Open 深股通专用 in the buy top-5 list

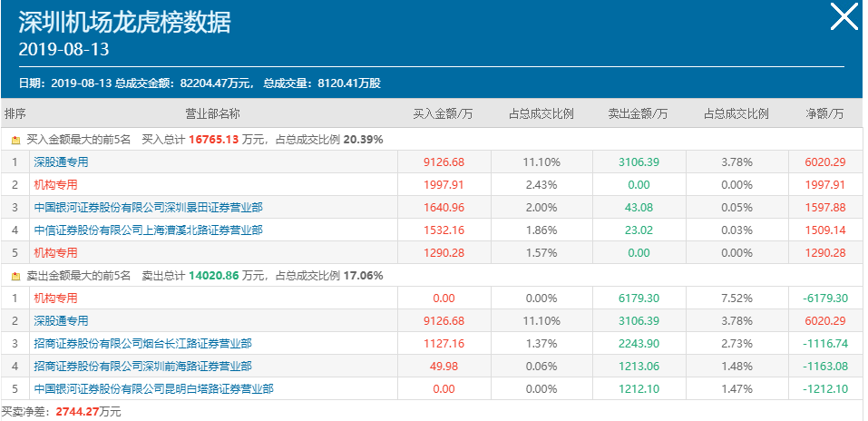point(61,162)
